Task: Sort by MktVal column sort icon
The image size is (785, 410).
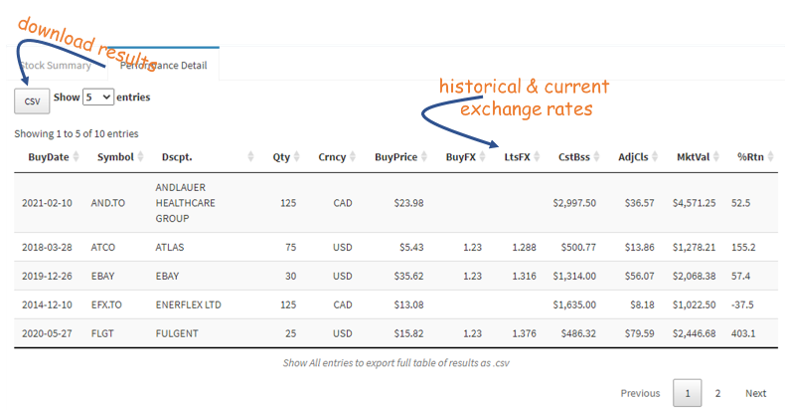Action: click(716, 157)
